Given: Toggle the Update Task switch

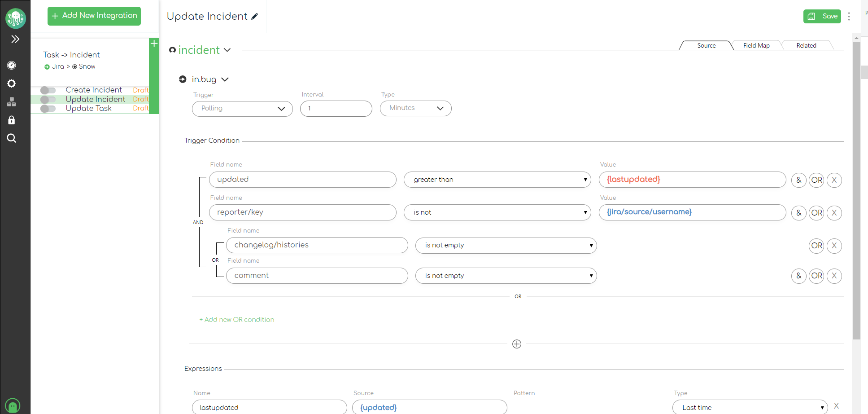Looking at the screenshot, I should pos(48,109).
